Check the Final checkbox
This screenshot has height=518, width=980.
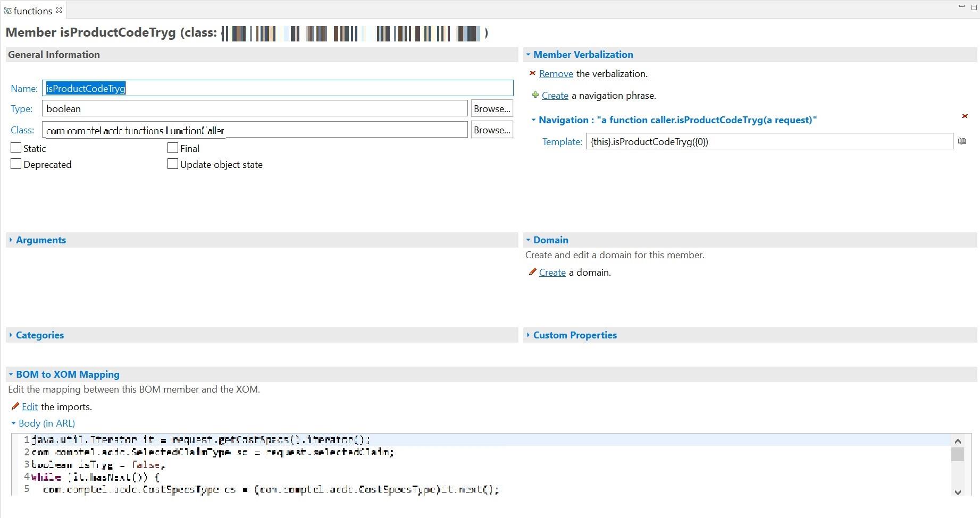(172, 147)
